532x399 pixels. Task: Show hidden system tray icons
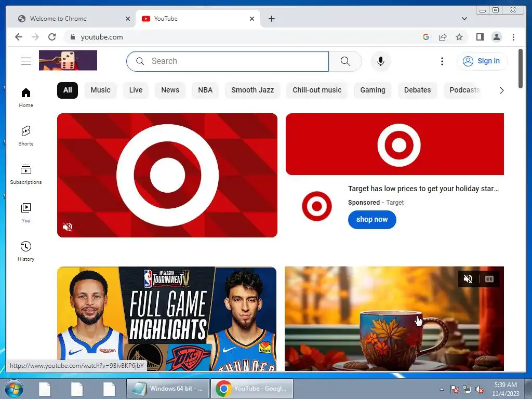pyautogui.click(x=442, y=389)
